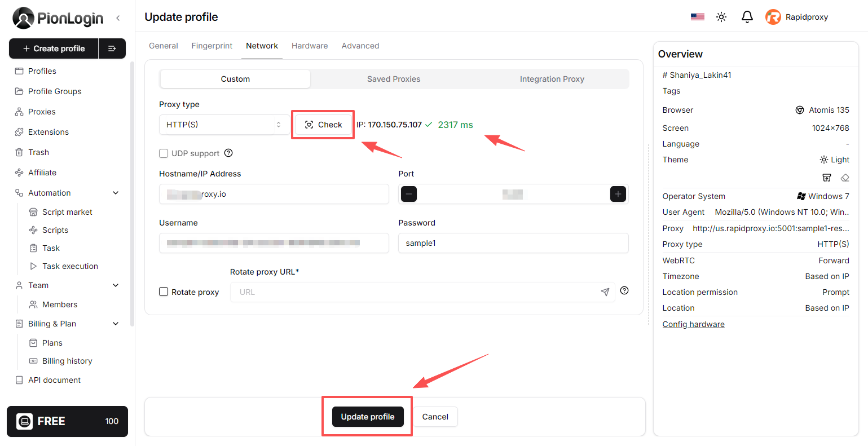Click the list icon beside Create profile
The height and width of the screenshot is (446, 868).
point(112,48)
